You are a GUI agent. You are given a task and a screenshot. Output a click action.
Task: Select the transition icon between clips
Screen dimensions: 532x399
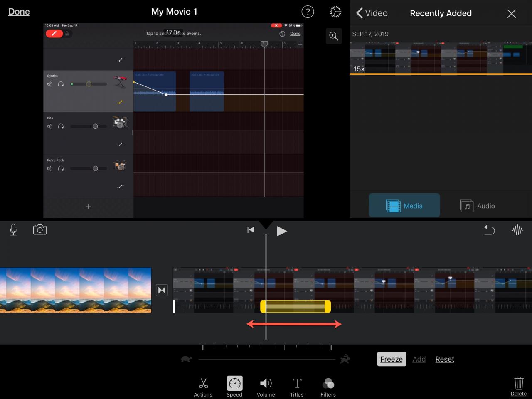tap(162, 290)
